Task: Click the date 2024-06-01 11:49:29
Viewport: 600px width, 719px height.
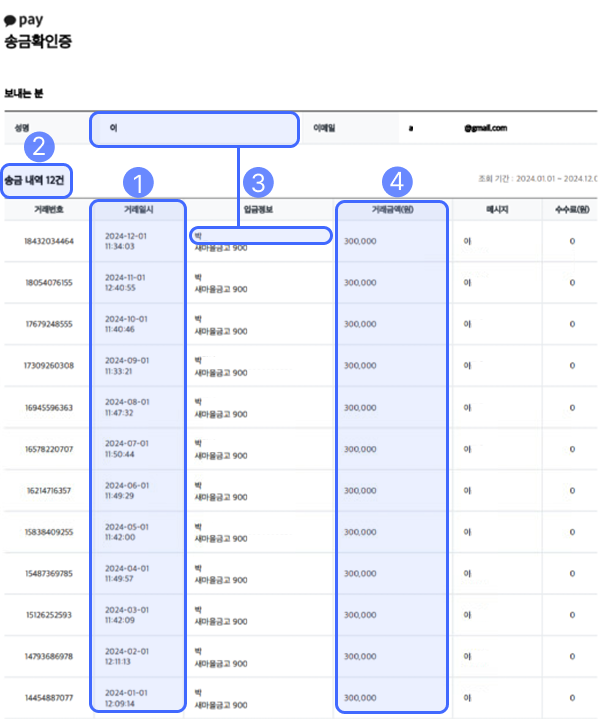Action: 127,491
